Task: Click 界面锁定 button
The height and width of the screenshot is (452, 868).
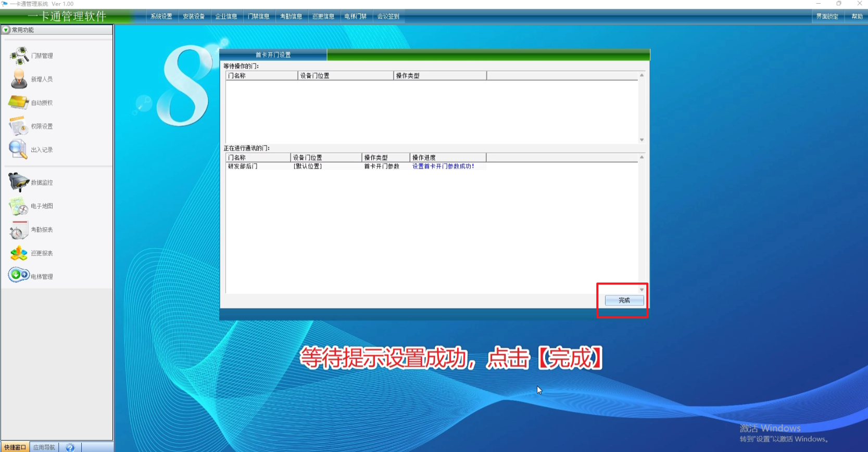Action: tap(827, 16)
